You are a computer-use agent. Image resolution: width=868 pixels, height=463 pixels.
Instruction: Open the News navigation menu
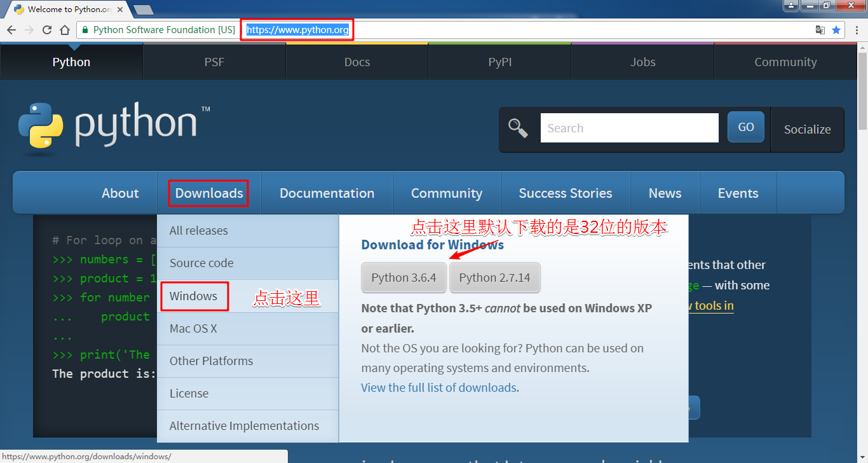665,193
